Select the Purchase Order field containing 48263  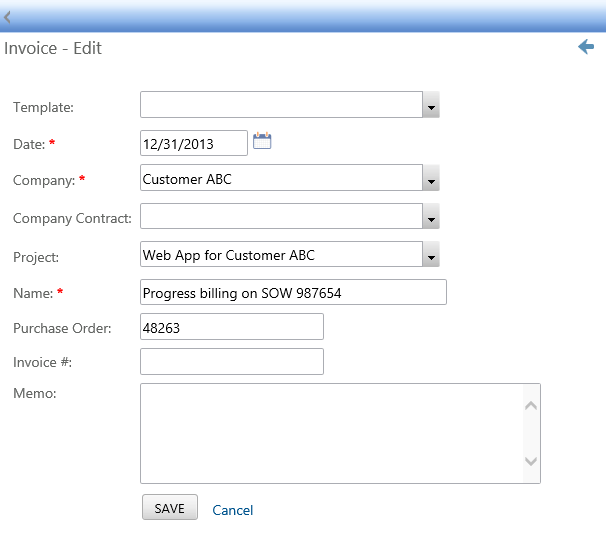(x=232, y=327)
